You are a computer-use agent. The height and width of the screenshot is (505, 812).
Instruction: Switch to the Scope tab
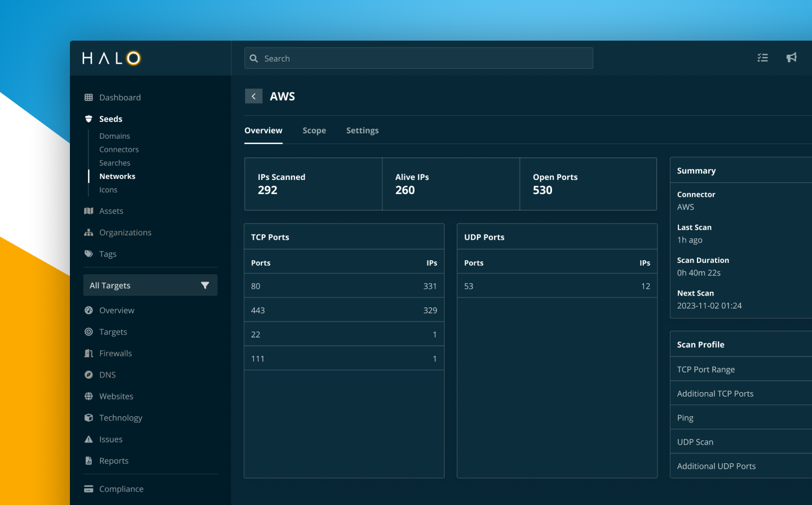(x=314, y=130)
